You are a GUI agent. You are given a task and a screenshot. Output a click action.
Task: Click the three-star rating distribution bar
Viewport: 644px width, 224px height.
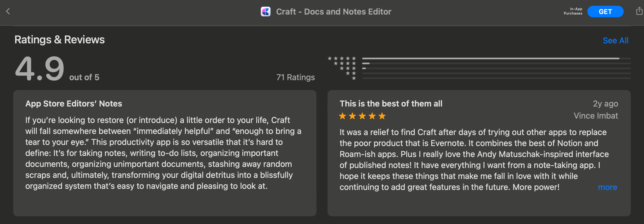click(x=496, y=68)
